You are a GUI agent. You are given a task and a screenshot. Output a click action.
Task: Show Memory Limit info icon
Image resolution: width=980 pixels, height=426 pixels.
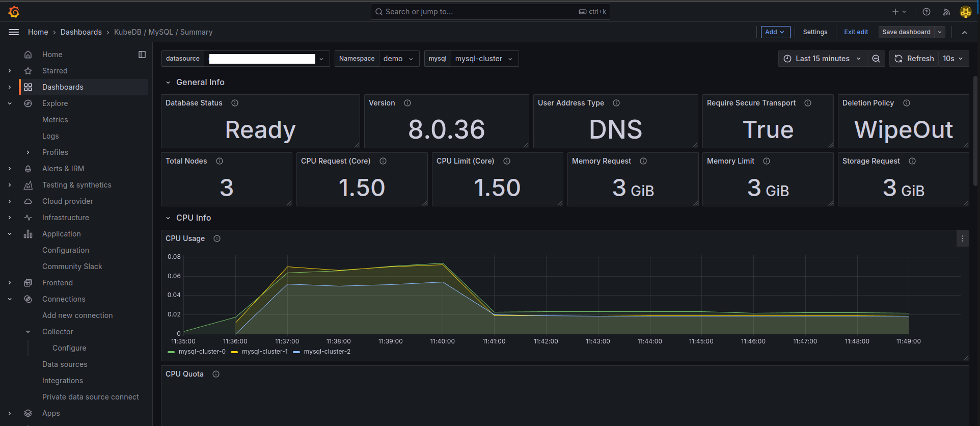(x=767, y=161)
